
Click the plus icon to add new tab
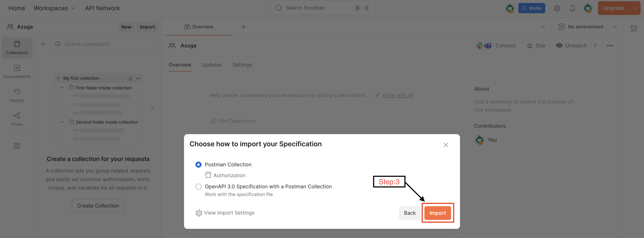tap(243, 27)
